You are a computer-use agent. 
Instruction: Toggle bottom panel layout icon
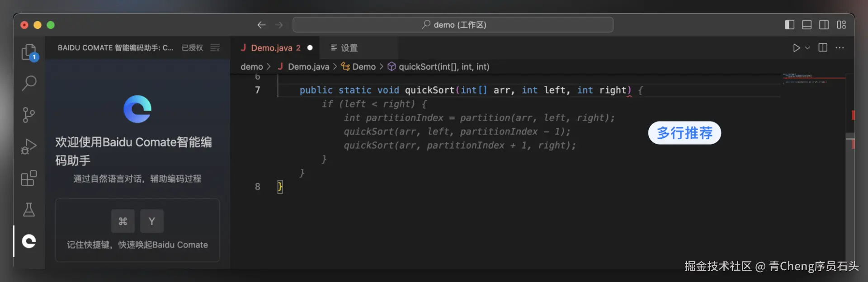(x=807, y=25)
